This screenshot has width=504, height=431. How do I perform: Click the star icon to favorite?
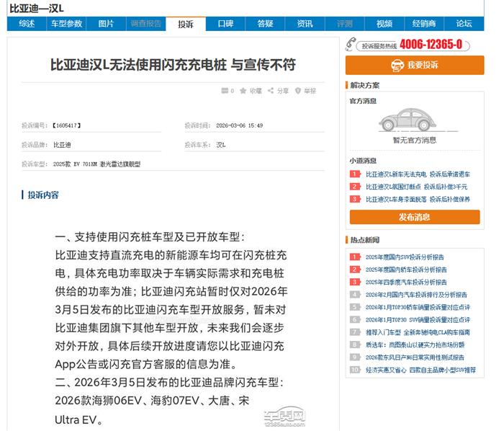244,91
